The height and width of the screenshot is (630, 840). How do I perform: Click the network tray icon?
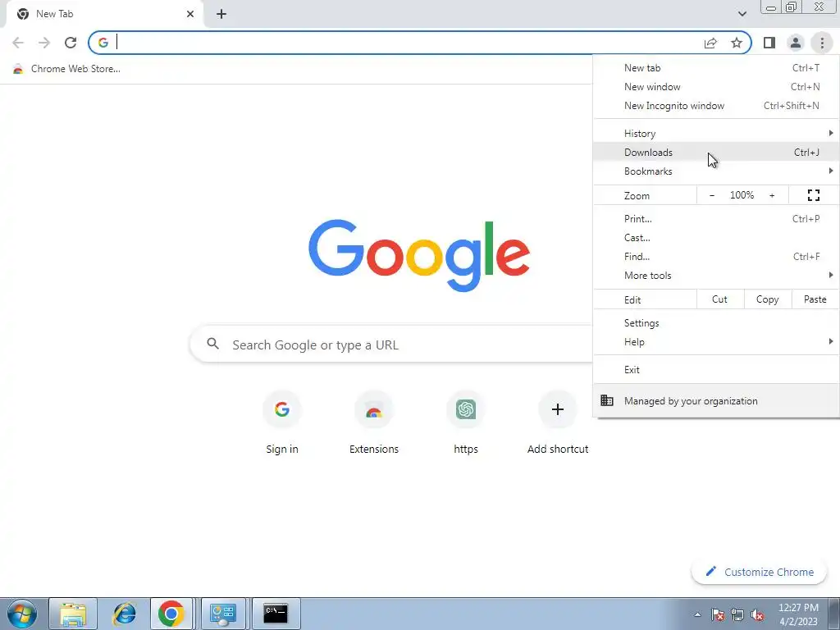[737, 614]
